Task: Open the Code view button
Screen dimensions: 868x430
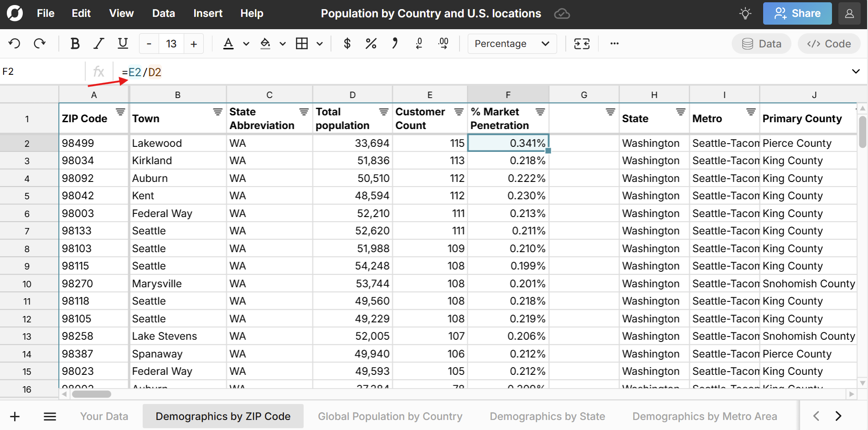Action: coord(829,43)
